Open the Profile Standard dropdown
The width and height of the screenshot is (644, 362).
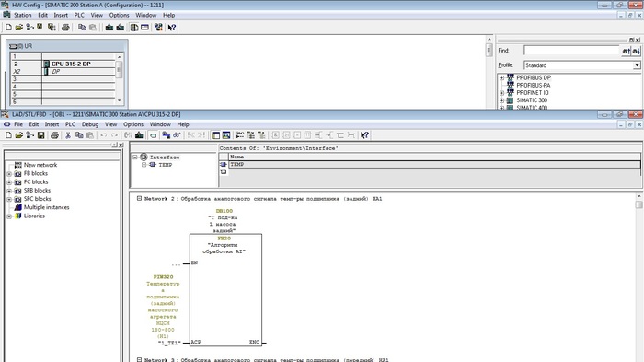click(637, 65)
